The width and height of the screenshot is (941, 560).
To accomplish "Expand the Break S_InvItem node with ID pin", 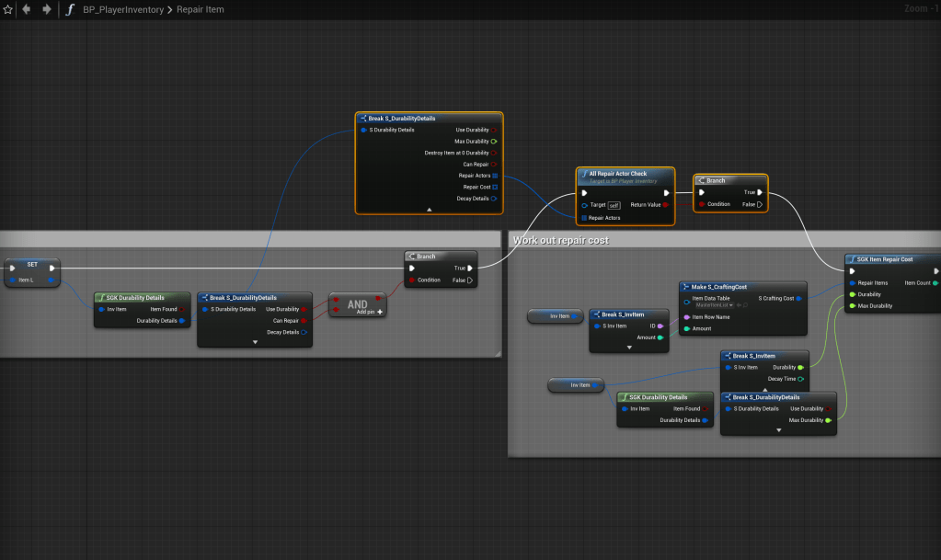I will pyautogui.click(x=629, y=348).
